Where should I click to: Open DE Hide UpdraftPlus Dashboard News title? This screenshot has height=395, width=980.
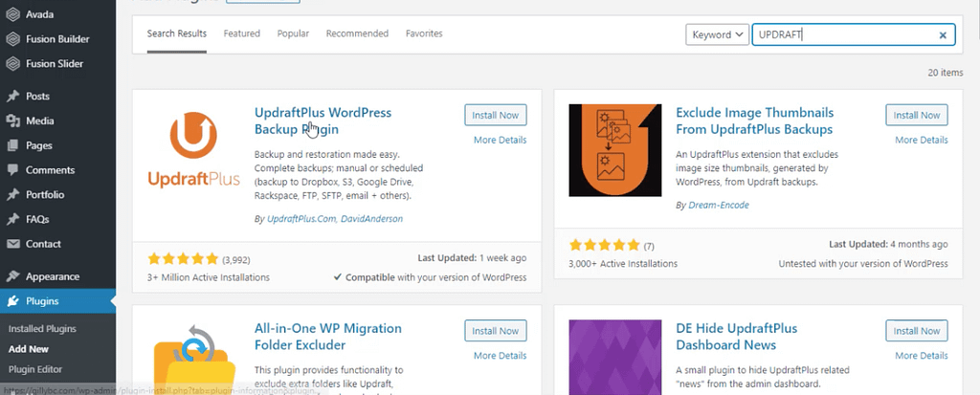pyautogui.click(x=737, y=337)
